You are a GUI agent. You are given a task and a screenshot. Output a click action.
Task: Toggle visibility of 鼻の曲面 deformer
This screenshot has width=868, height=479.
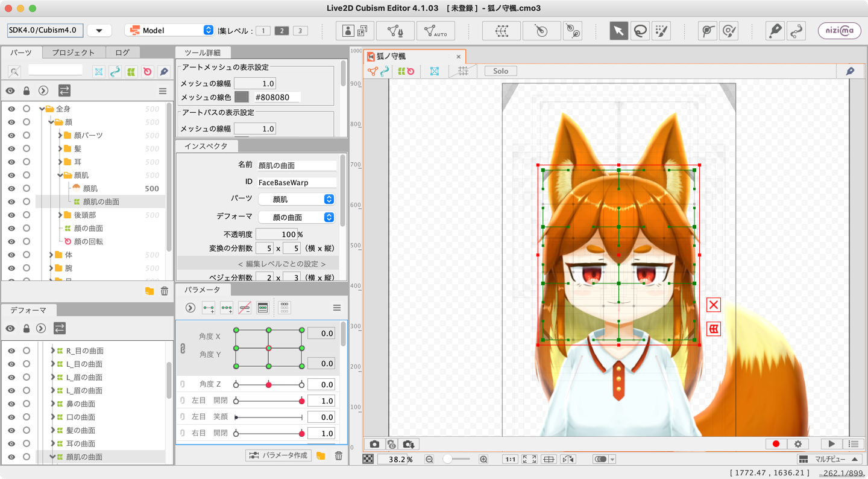click(11, 404)
